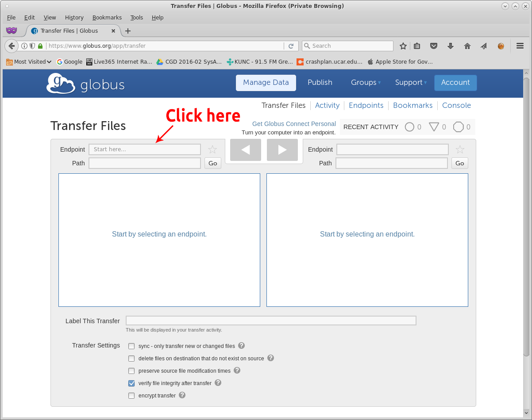Open the Bookmarks menu in menu bar
Image resolution: width=532 pixels, height=420 pixels.
point(107,18)
